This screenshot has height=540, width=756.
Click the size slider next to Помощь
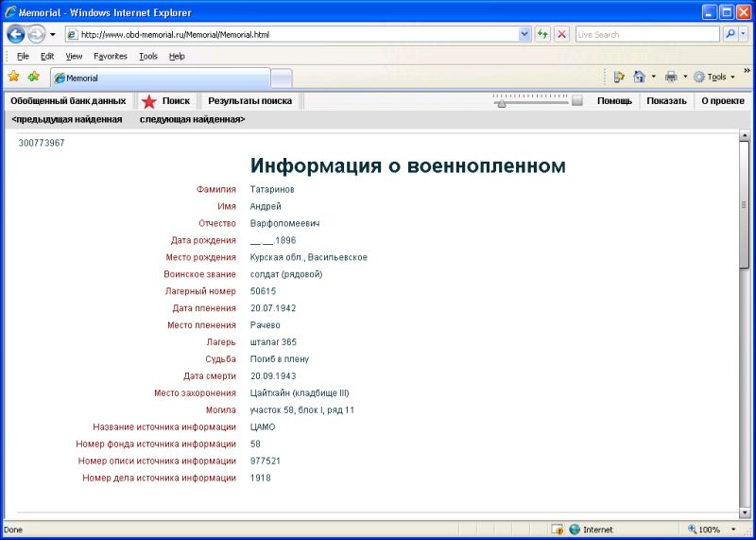537,101
